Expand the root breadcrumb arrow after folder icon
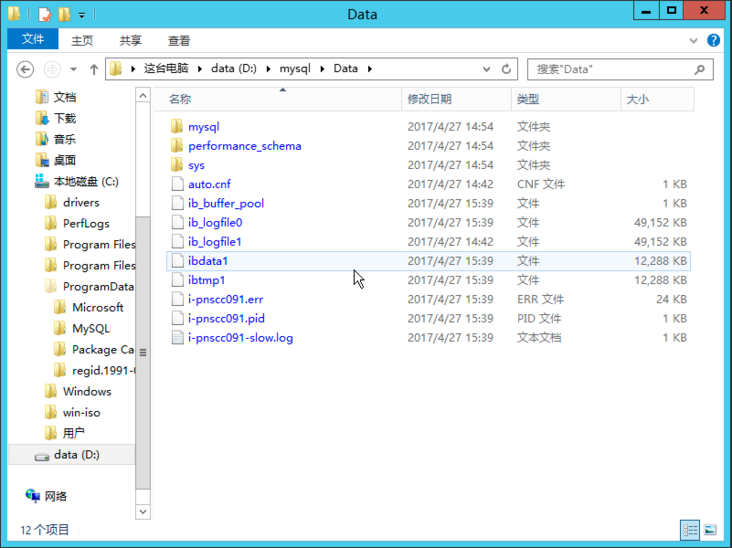 tap(133, 69)
